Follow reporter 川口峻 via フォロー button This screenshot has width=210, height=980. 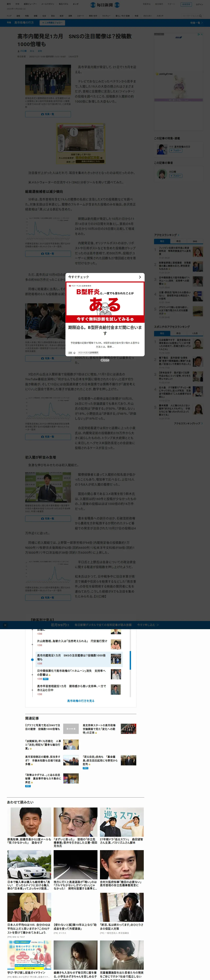point(175,176)
